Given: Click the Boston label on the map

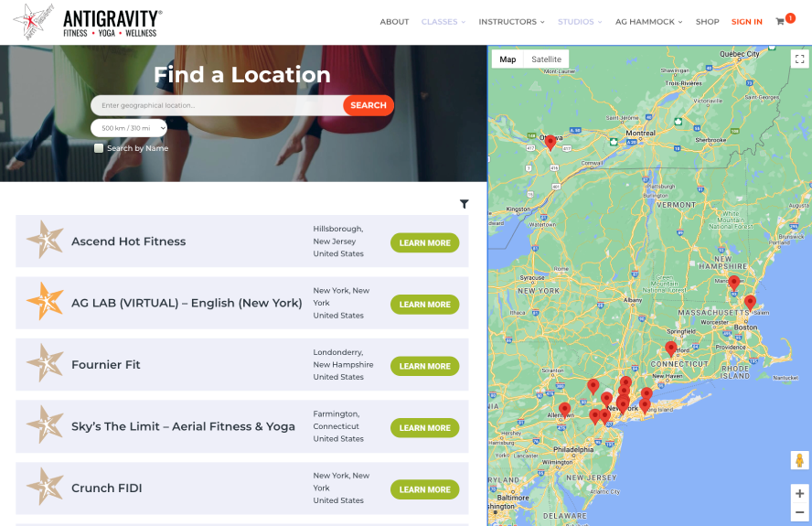Looking at the screenshot, I should pyautogui.click(x=746, y=327).
